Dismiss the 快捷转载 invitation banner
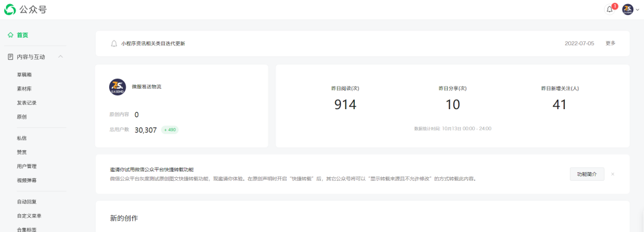Screen dimensions: 644x232 612,174
